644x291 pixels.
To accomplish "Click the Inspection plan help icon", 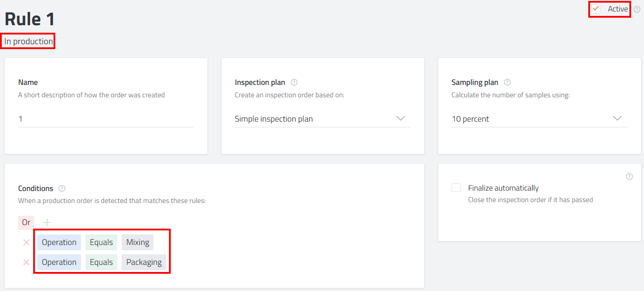I will click(x=294, y=82).
